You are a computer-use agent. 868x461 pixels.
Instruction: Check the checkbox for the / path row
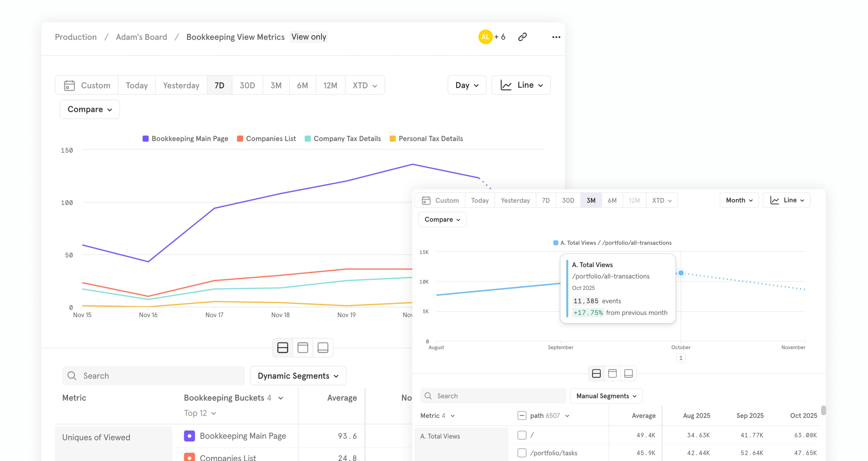click(x=522, y=435)
